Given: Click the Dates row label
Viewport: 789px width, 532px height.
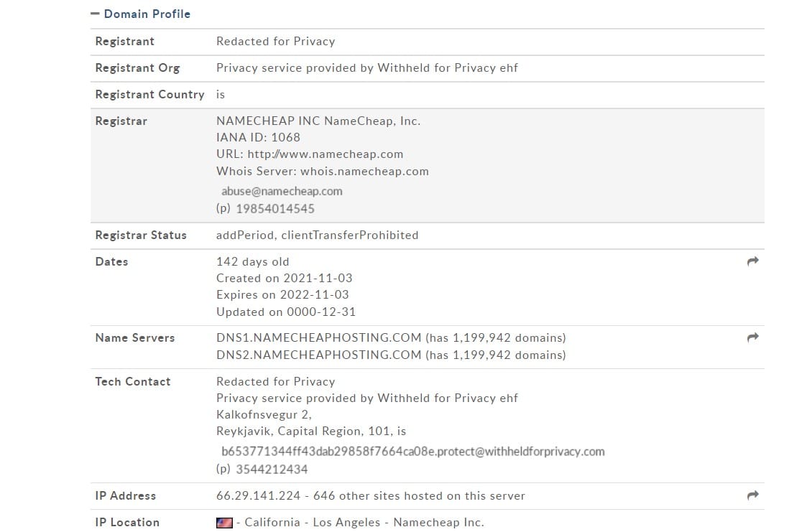Looking at the screenshot, I should point(111,261).
